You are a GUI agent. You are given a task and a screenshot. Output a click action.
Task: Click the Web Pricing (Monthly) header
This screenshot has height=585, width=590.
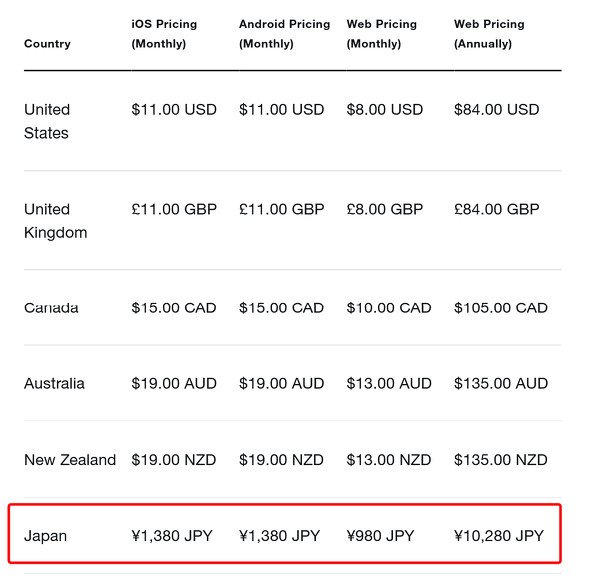[x=382, y=34]
